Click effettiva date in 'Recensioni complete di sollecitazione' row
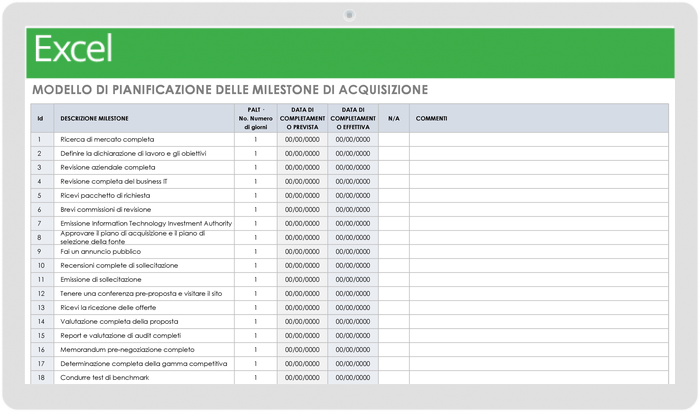Viewport: 700px width, 412px height. [353, 265]
